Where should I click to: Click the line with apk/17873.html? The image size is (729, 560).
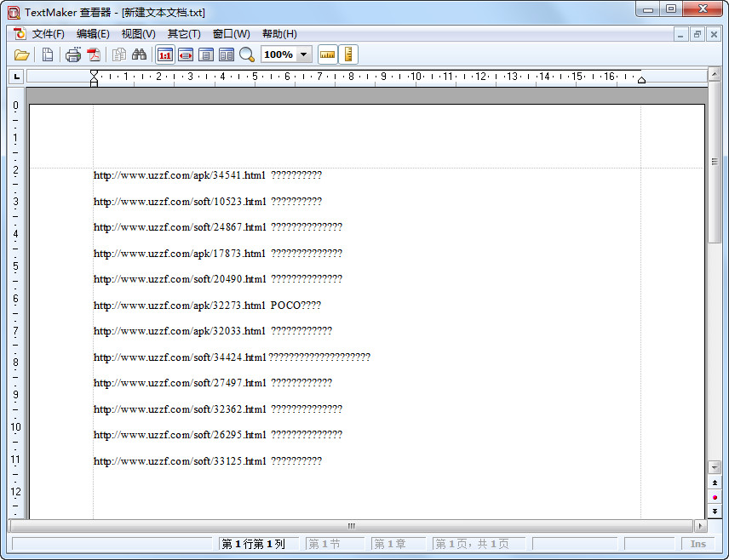(x=218, y=254)
